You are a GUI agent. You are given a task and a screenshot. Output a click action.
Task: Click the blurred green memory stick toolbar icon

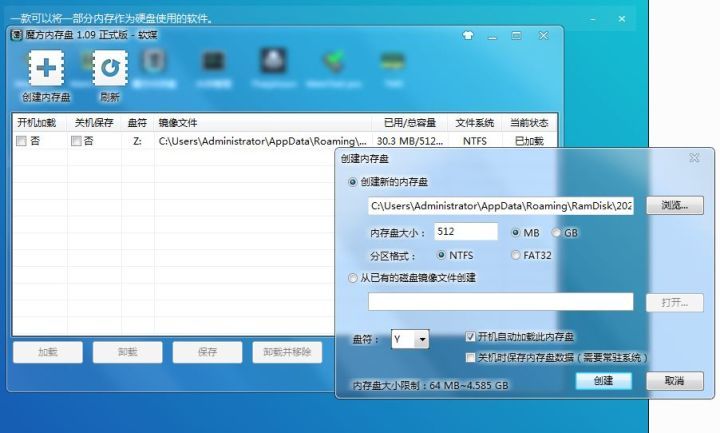point(392,62)
